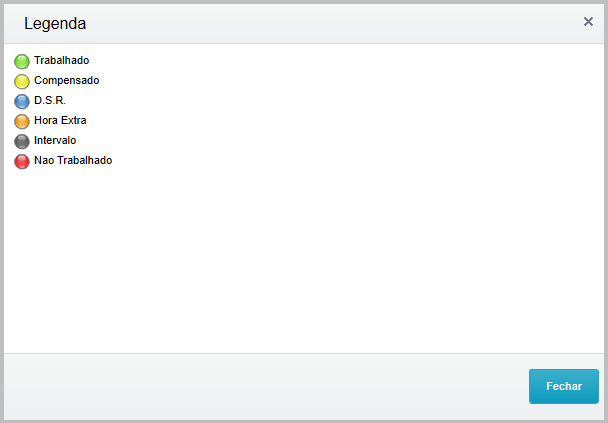The height and width of the screenshot is (423, 608).
Task: Select the blue D.S.R. legend icon
Action: (22, 101)
